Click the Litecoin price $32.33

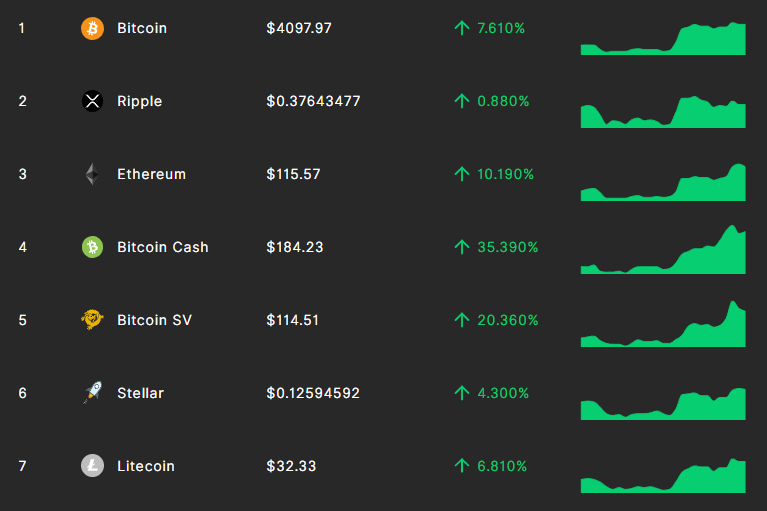291,466
